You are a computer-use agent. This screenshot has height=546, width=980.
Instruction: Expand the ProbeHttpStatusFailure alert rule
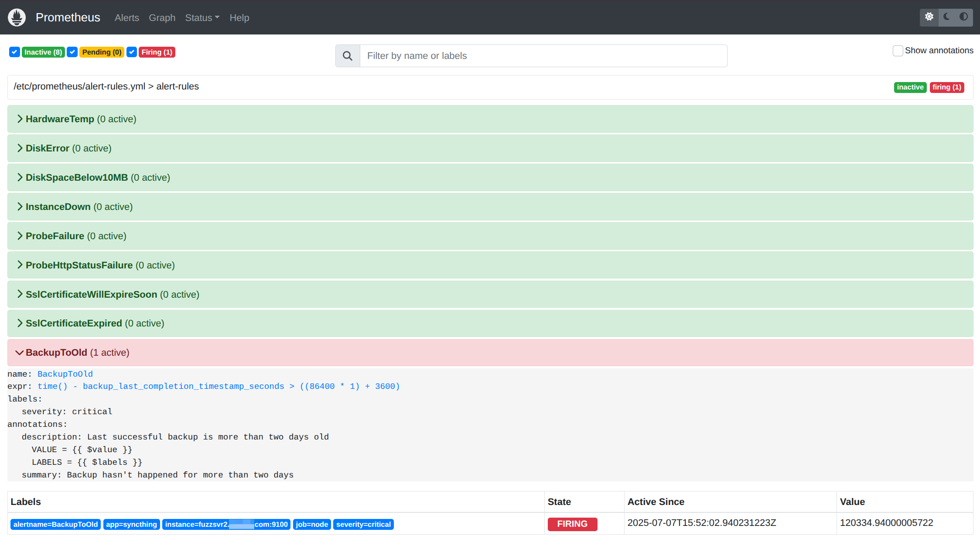point(490,265)
